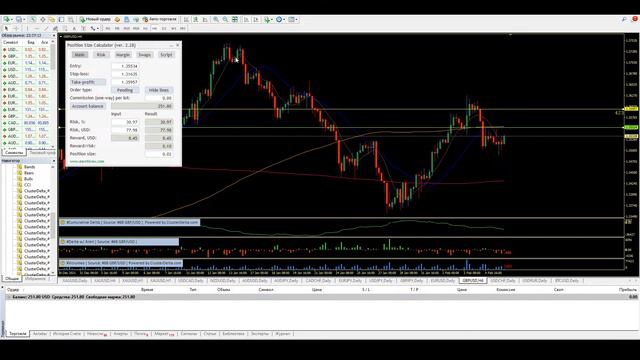Viewport: 640px width, 360px height.
Task: Switch chart to M1 timeframe
Action: [x=108, y=28]
